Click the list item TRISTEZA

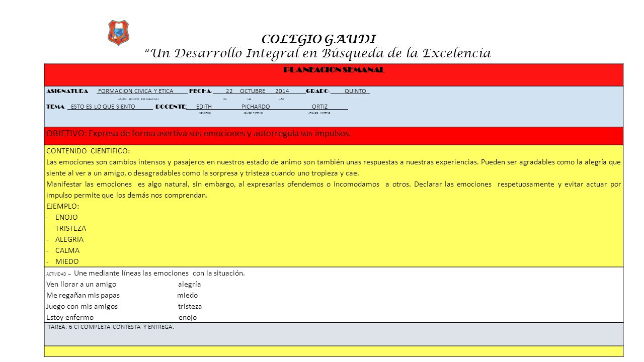coord(70,228)
